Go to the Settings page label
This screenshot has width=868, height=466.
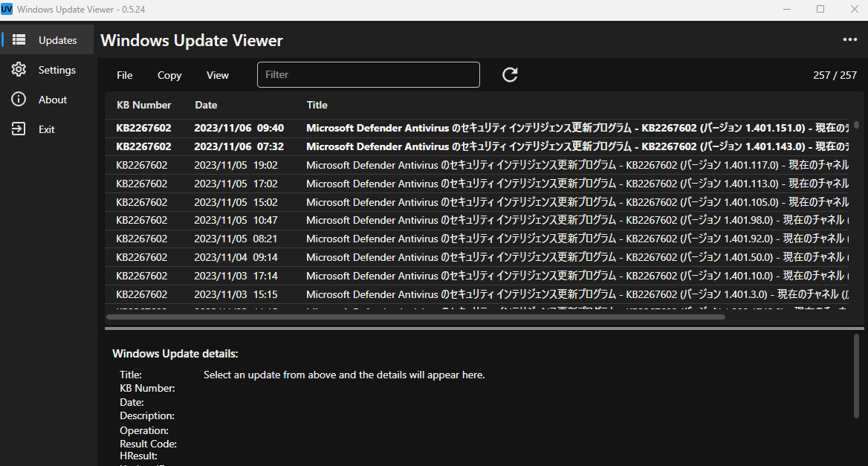(57, 71)
